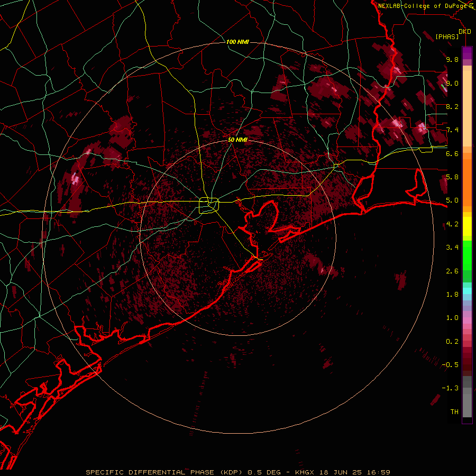The width and height of the screenshot is (476, 476).
Task: Click the 18 JUN 25 16:59 timestamp
Action: click(x=355, y=472)
